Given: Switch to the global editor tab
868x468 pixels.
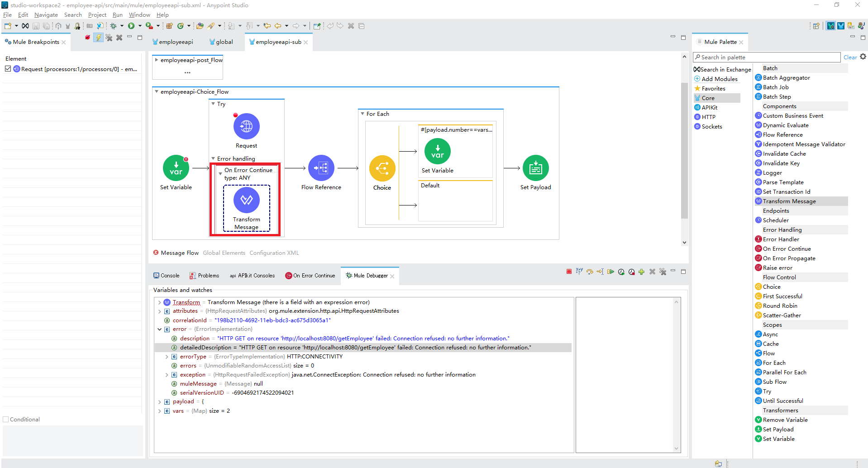Looking at the screenshot, I should click(221, 42).
